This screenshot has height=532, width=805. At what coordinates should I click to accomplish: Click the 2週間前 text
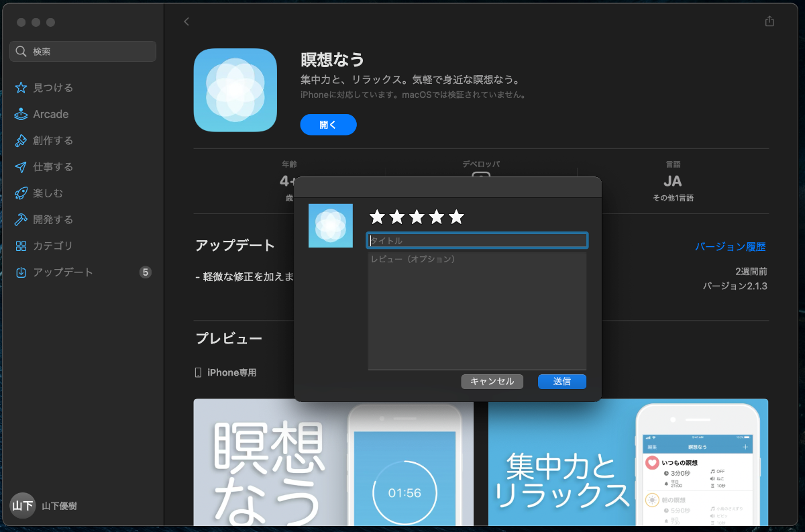click(x=751, y=272)
